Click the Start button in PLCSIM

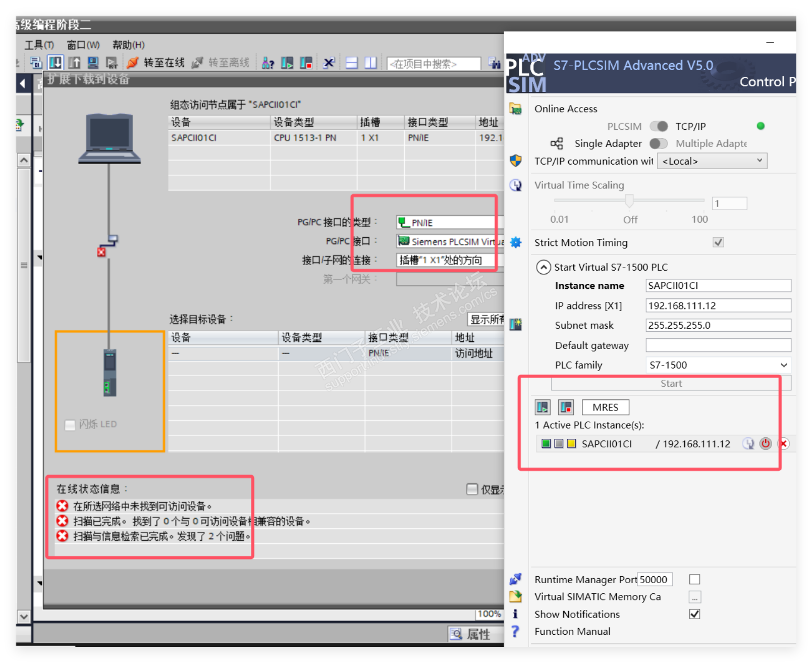pos(671,383)
